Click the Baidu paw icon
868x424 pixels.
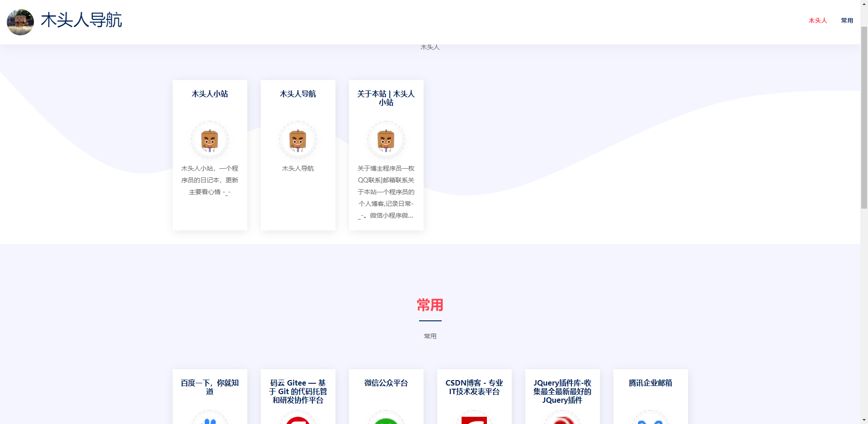209,419
